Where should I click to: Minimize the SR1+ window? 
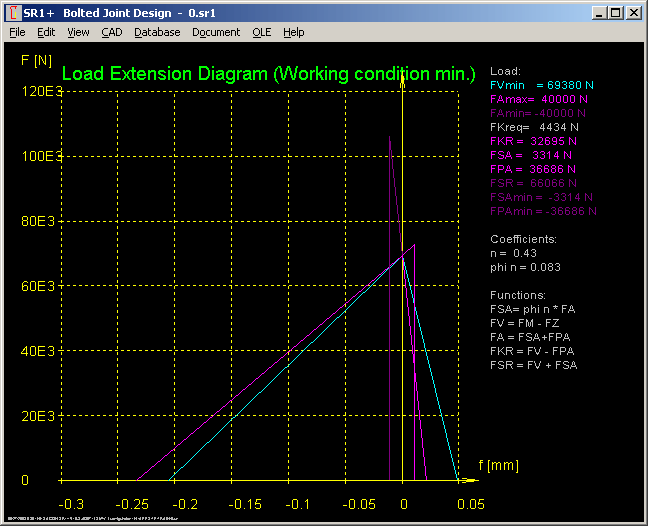tap(599, 13)
